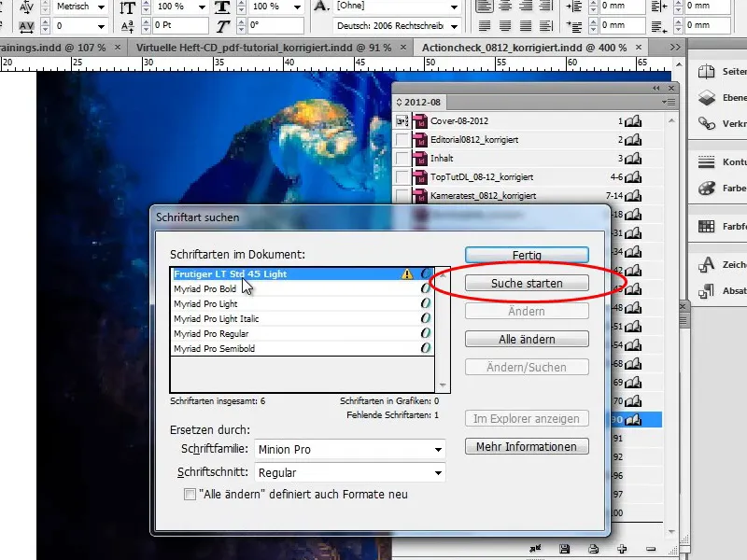Click the Fertig button

[527, 255]
